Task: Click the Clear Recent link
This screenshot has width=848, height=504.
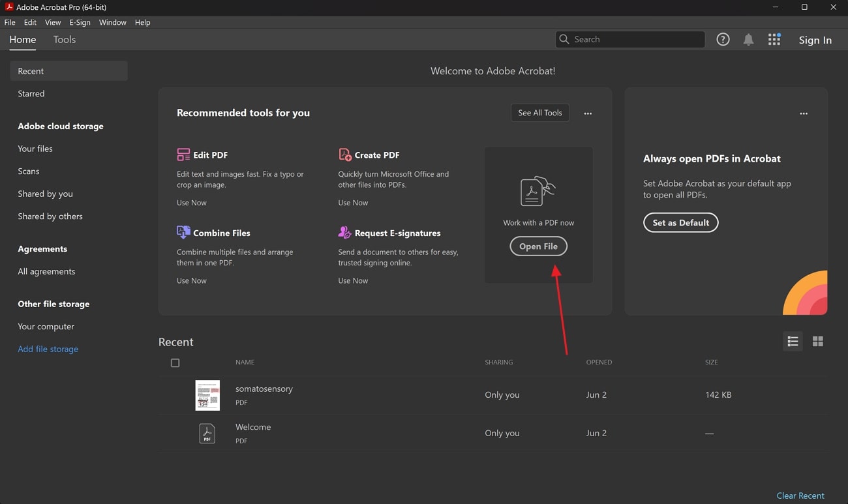Action: coord(800,496)
